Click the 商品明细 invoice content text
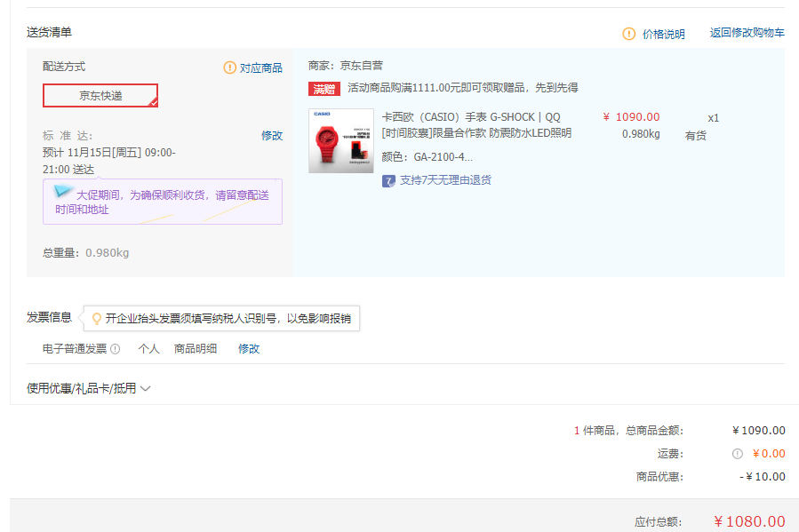The height and width of the screenshot is (532, 799). (196, 349)
